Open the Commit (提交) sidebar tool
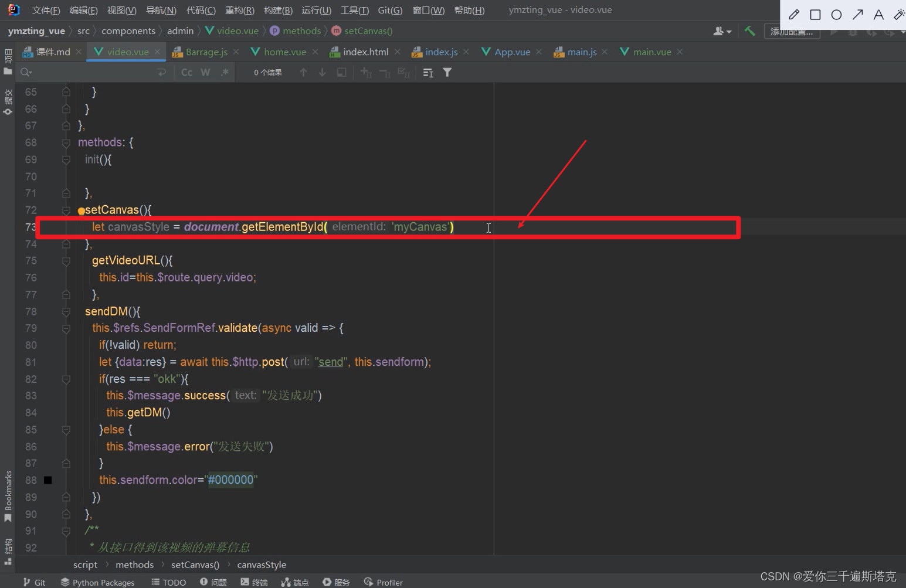The image size is (906, 588). 8,101
